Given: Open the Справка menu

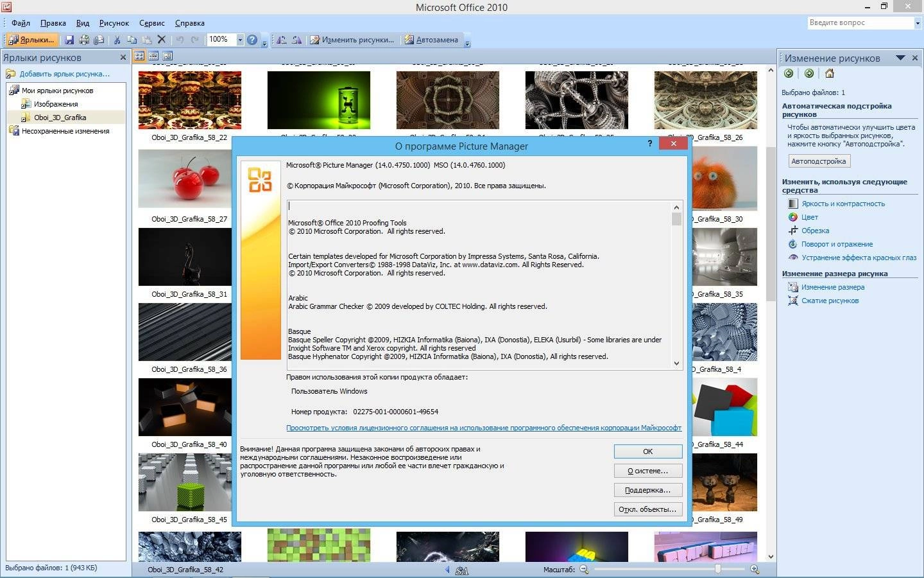Looking at the screenshot, I should click(x=190, y=23).
